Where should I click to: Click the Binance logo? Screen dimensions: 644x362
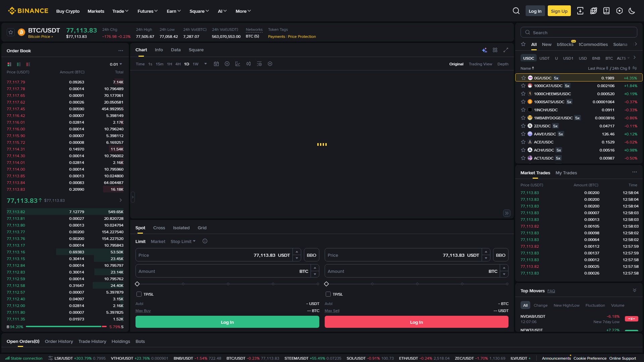(28, 11)
